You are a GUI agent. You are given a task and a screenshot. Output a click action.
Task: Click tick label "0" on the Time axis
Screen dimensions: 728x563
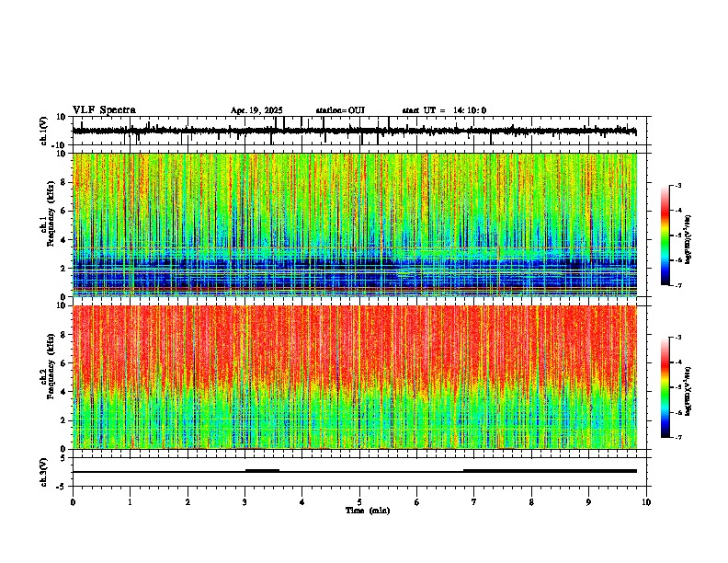(x=73, y=502)
